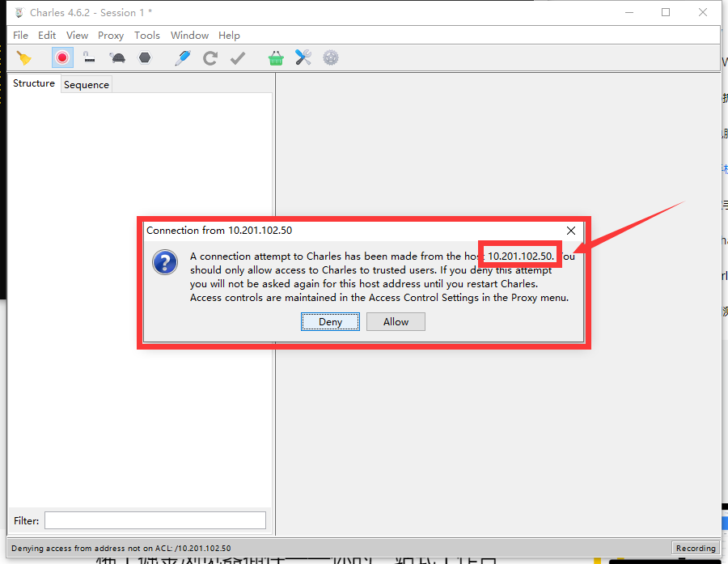The width and height of the screenshot is (728, 564).
Task: Click the Repeat request refresh icon
Action: 210,58
